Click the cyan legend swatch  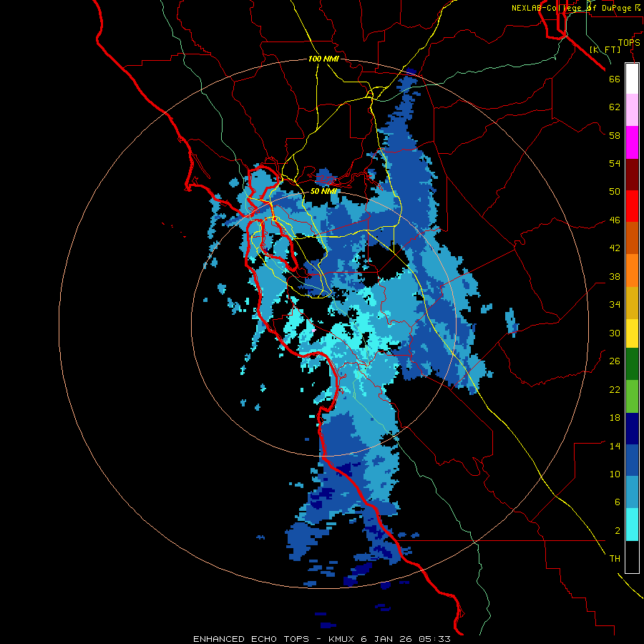[632, 525]
